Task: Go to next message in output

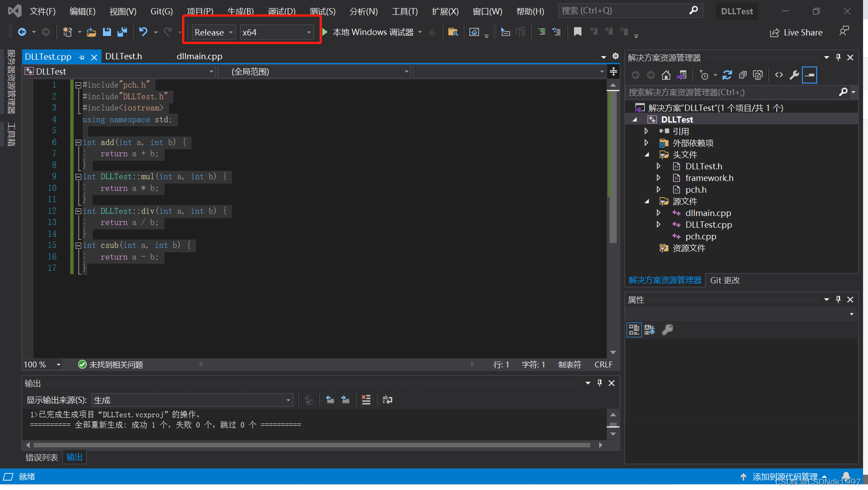Action: [x=345, y=400]
